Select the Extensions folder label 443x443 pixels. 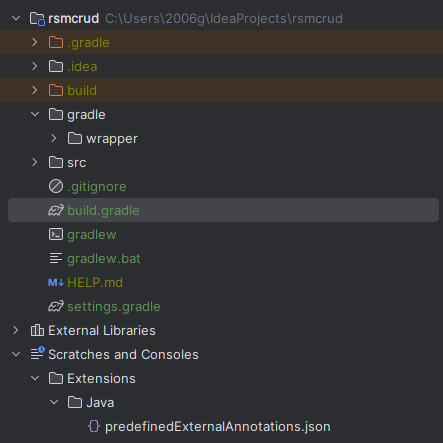click(x=101, y=379)
